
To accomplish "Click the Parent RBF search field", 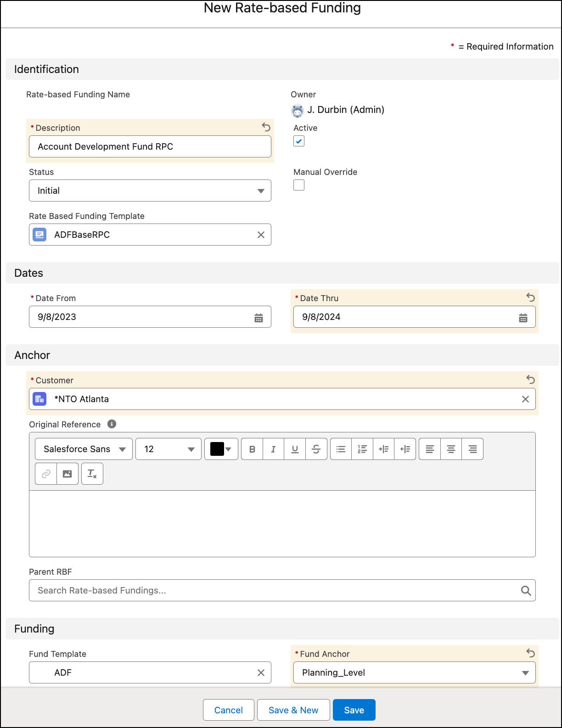I will pyautogui.click(x=275, y=590).
